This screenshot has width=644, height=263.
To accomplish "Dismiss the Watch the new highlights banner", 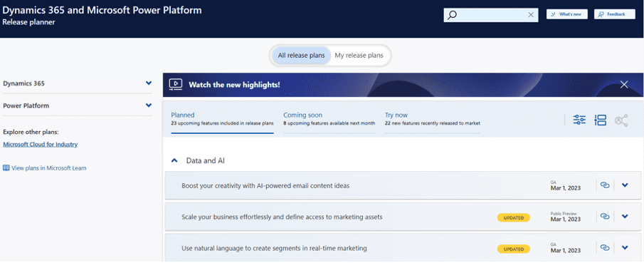I will (624, 84).
